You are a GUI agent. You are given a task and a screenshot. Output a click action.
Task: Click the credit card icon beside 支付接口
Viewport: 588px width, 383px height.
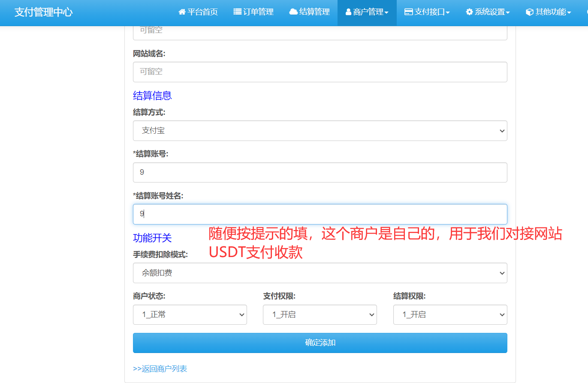coord(409,12)
